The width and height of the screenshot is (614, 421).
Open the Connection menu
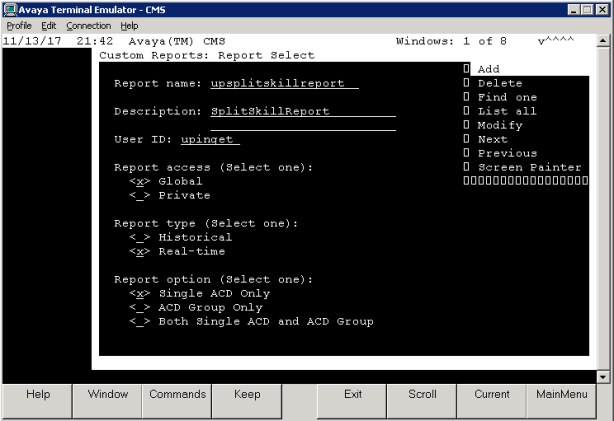coord(88,25)
